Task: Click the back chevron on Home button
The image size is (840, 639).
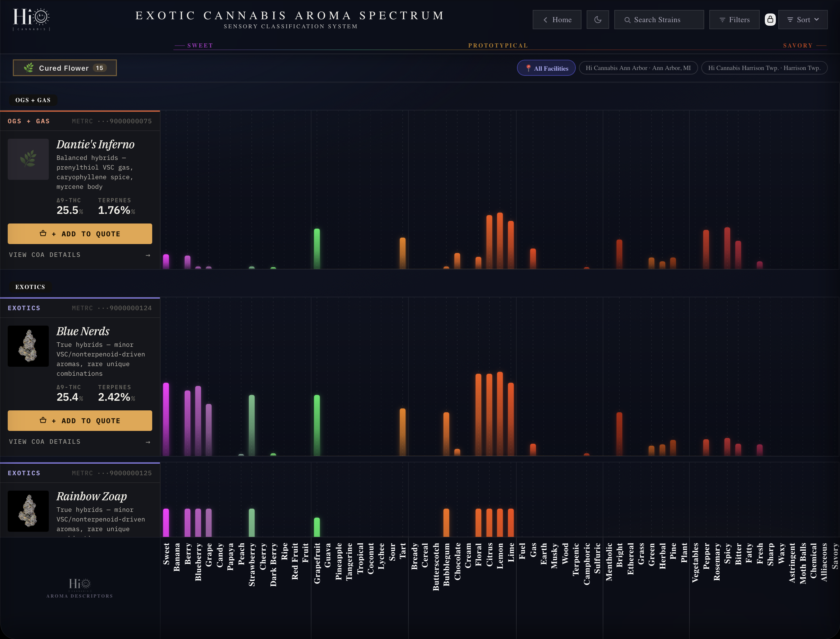Action: point(545,20)
